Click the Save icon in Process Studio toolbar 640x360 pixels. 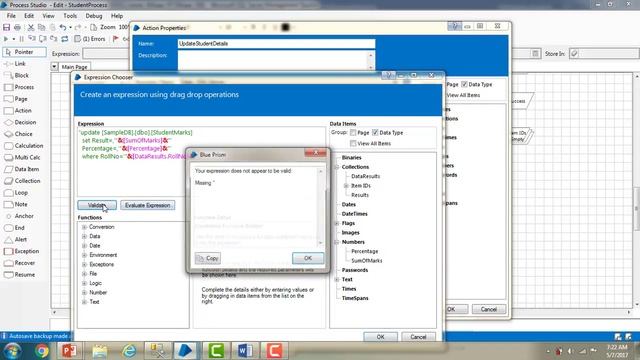6,27
